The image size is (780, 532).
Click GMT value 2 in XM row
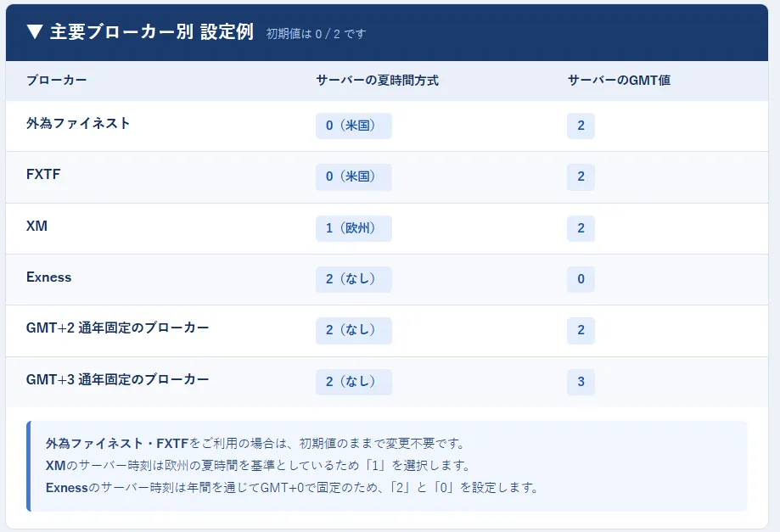(581, 228)
